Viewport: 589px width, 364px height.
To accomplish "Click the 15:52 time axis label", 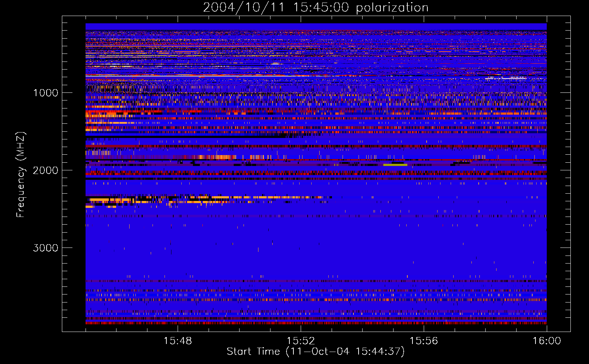I will (301, 341).
